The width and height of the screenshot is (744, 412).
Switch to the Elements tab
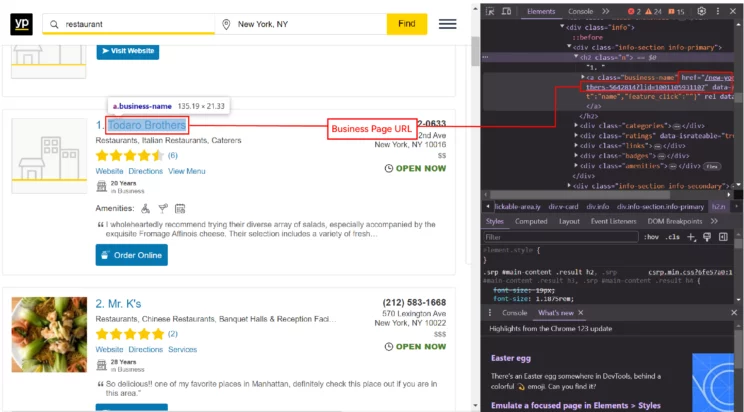(x=541, y=11)
